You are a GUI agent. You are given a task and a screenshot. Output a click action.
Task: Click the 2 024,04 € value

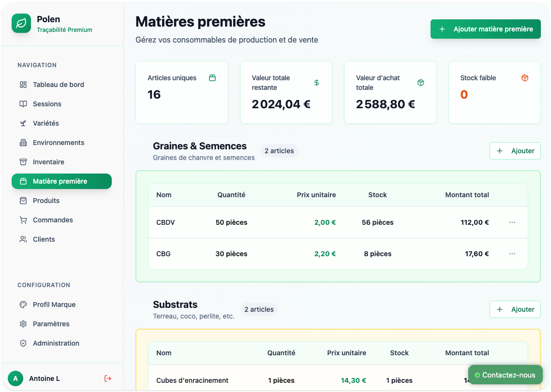click(x=281, y=104)
